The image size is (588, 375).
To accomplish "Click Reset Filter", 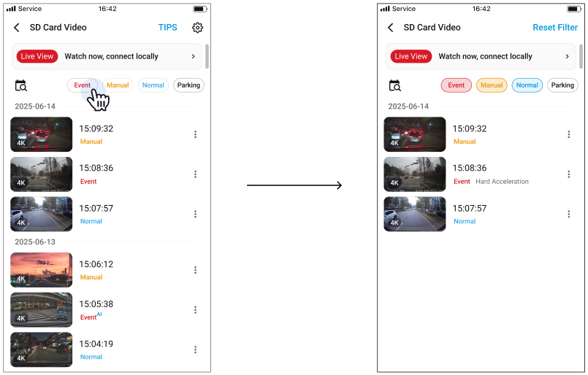I will (x=555, y=27).
